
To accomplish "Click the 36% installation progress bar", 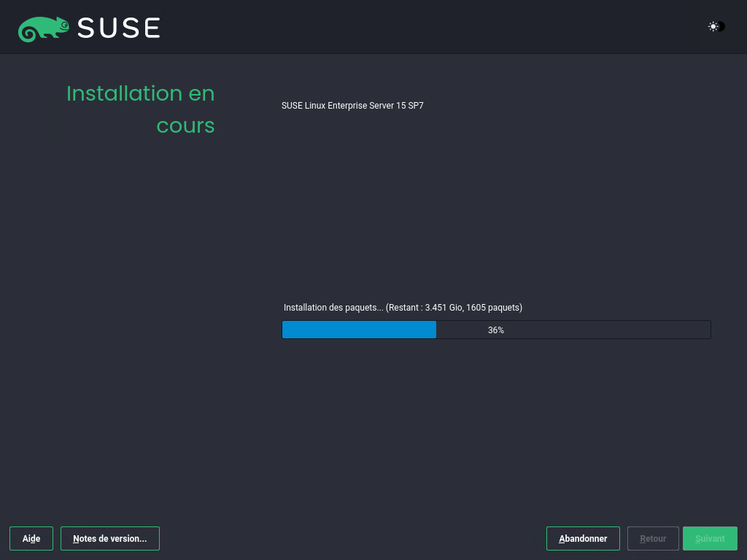I will 496,330.
